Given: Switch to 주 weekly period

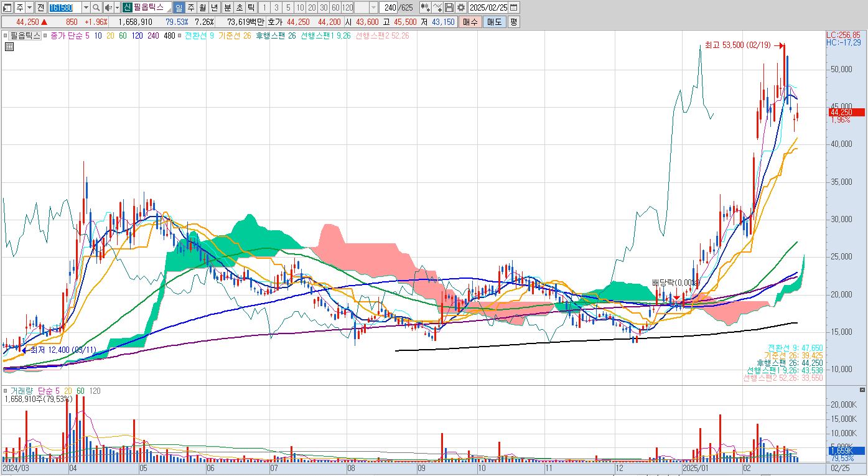Looking at the screenshot, I should click(190, 7).
